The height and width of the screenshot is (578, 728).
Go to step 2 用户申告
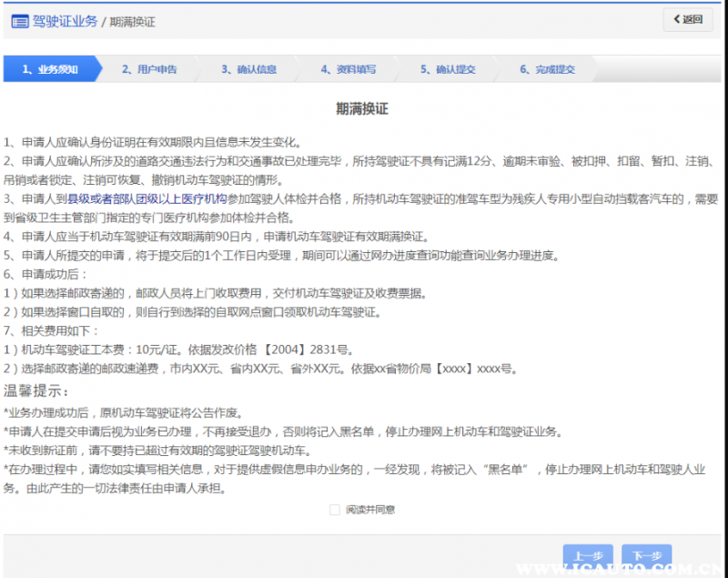(x=149, y=69)
